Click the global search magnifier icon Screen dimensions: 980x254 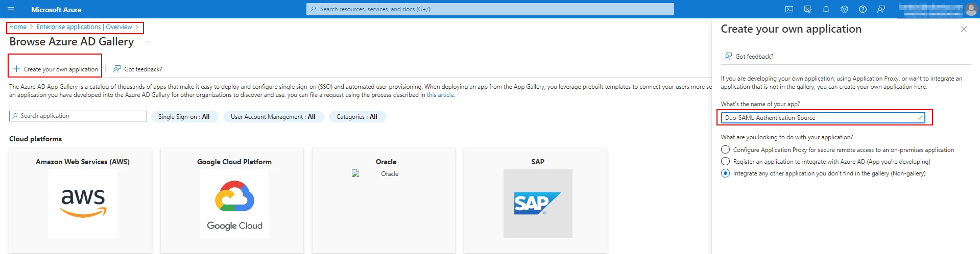pos(313,9)
